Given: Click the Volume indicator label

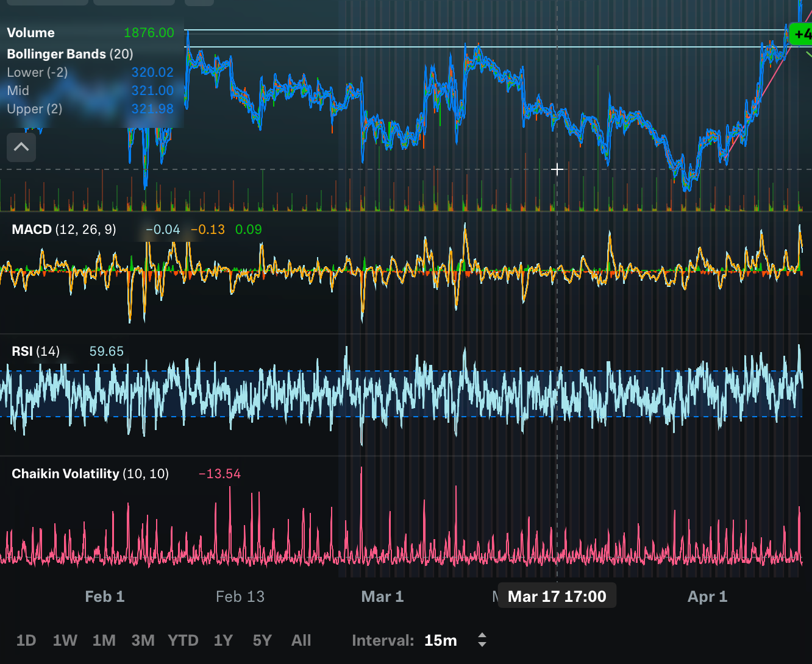Looking at the screenshot, I should click(30, 32).
